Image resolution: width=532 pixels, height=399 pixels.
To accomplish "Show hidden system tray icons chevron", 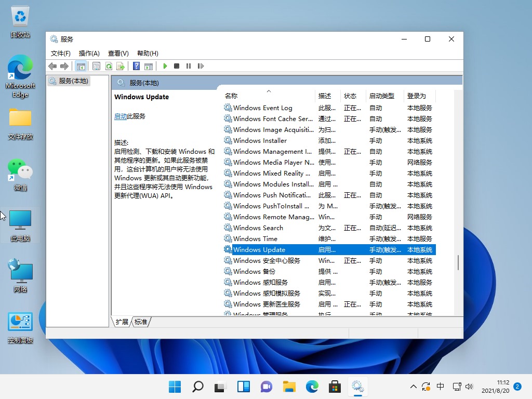I will click(414, 387).
